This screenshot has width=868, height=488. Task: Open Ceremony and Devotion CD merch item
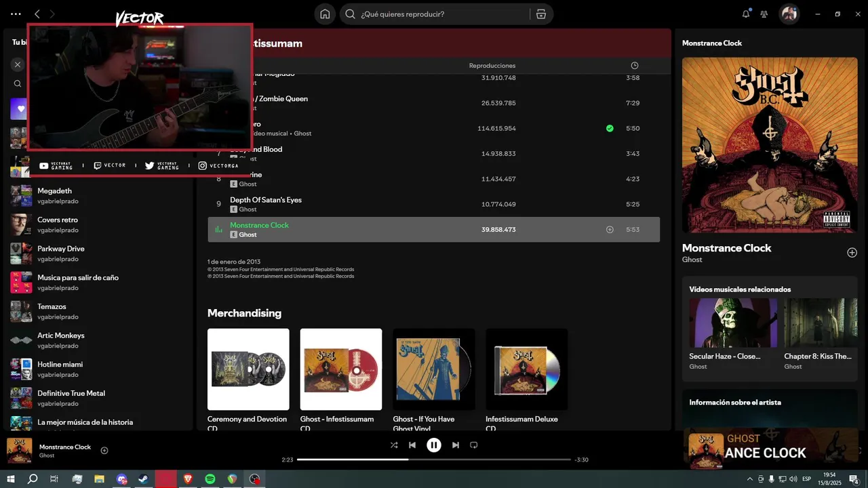(x=248, y=380)
